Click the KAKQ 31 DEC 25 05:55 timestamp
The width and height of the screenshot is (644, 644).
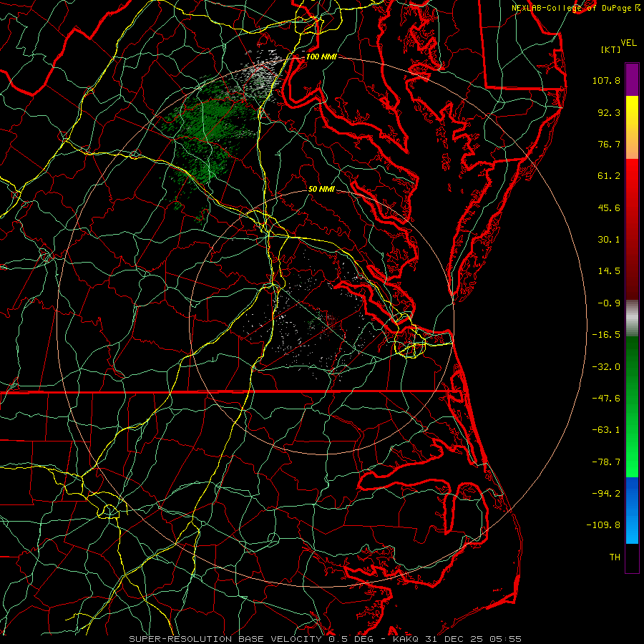pyautogui.click(x=457, y=639)
